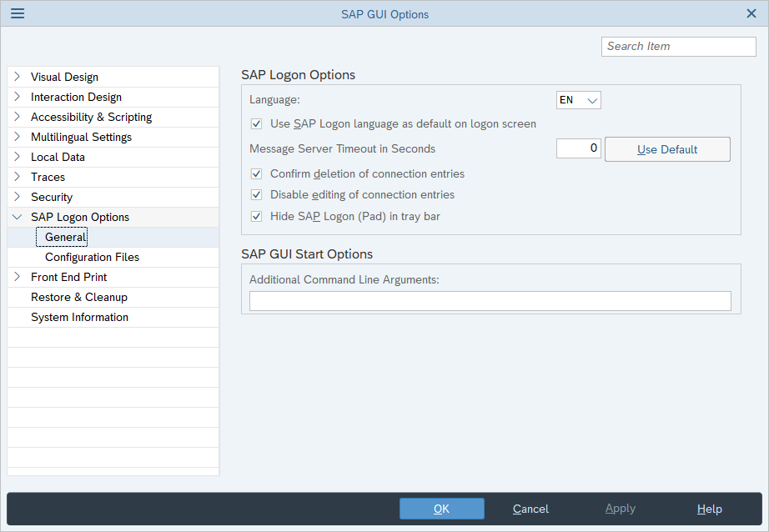The width and height of the screenshot is (769, 532).
Task: Toggle Confirm deletion of connection entries
Action: point(257,174)
